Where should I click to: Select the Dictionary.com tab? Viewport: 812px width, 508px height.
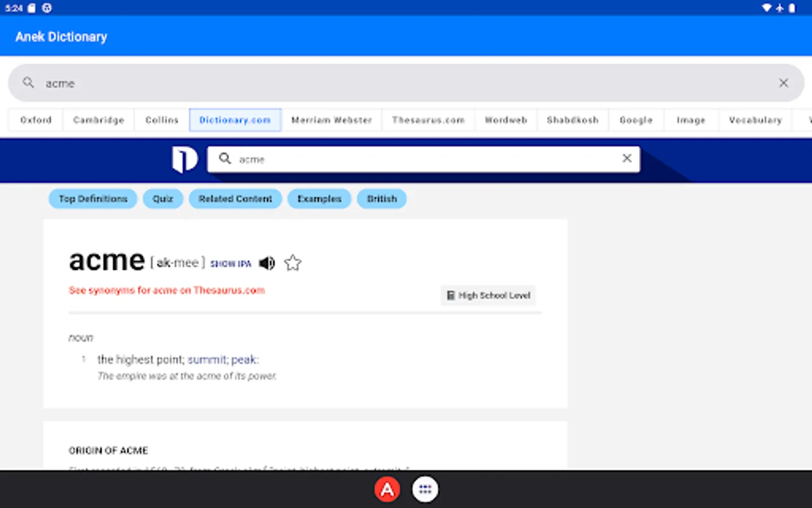(x=235, y=120)
